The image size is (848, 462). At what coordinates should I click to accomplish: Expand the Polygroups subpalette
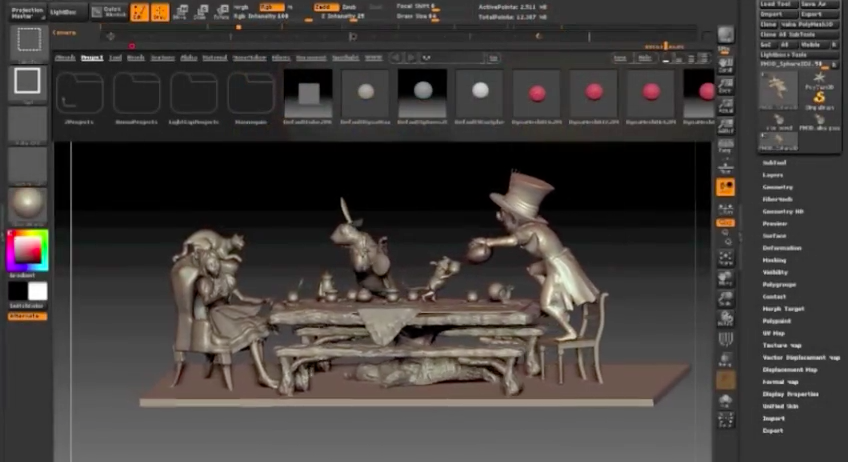(779, 285)
